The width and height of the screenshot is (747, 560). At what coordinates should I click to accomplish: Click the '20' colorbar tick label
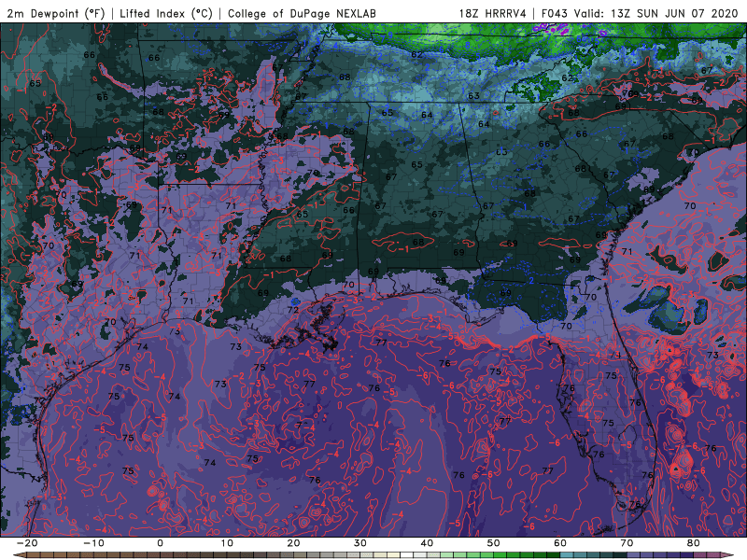pyautogui.click(x=293, y=543)
